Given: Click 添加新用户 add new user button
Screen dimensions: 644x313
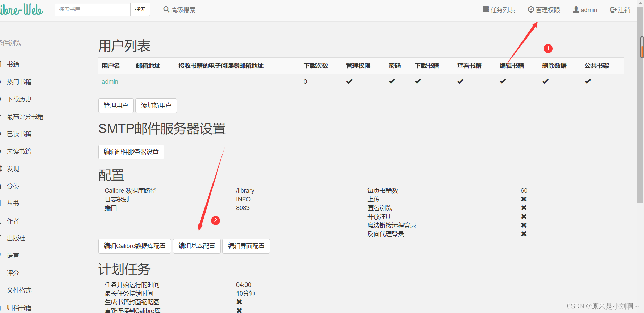Looking at the screenshot, I should tap(156, 106).
